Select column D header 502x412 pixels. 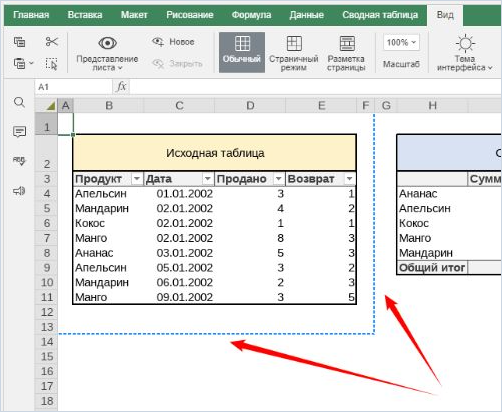(250, 106)
